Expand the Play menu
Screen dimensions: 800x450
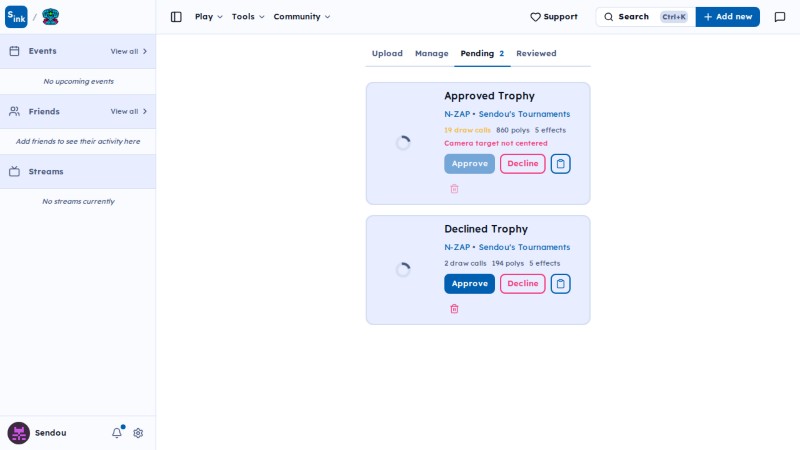tap(209, 17)
